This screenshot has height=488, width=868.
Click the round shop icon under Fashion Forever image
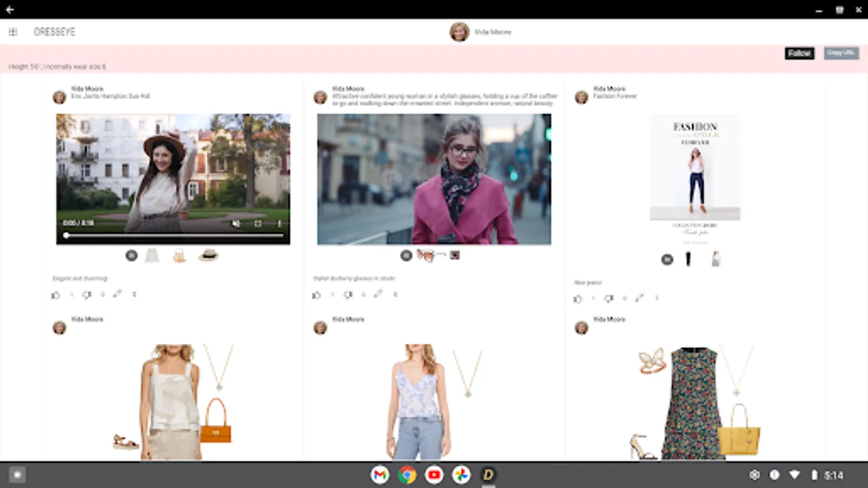click(x=667, y=260)
